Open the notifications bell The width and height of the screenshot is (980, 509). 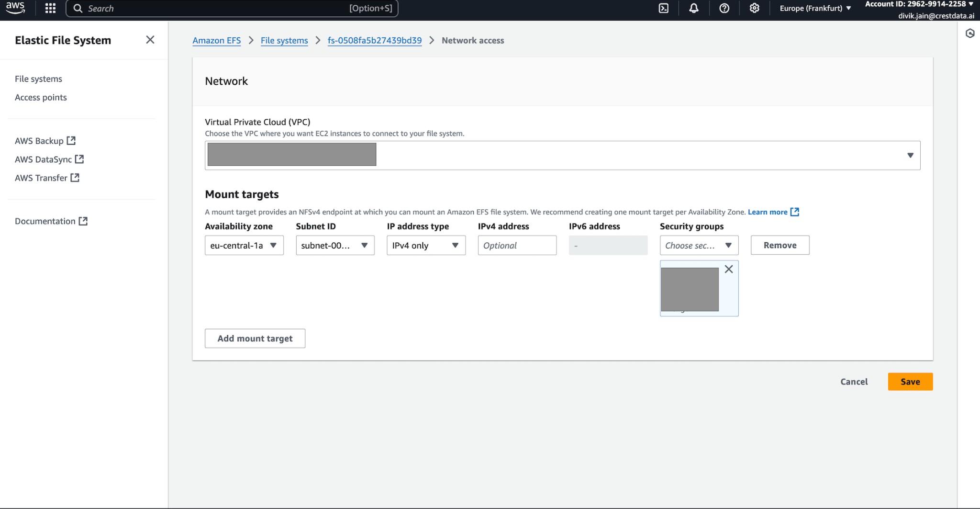pos(694,8)
